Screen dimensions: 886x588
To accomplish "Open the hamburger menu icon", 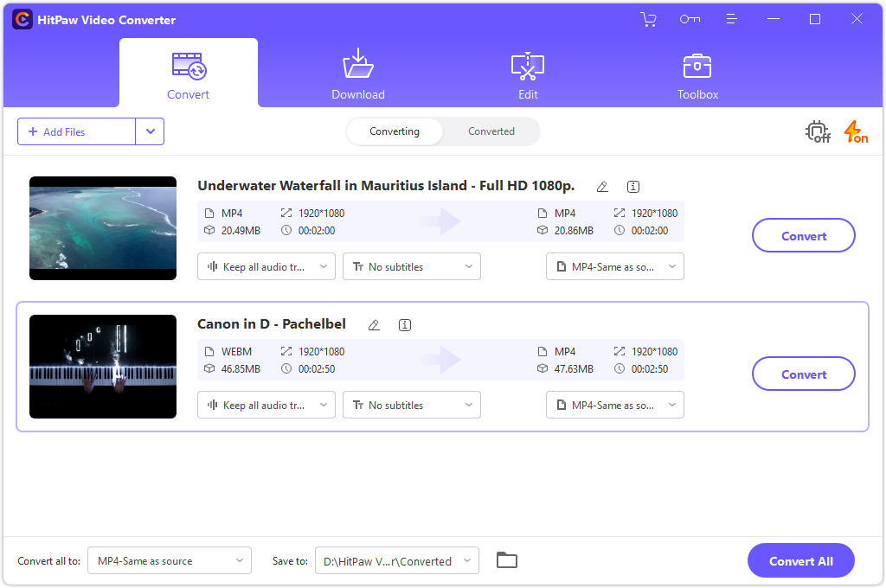I will 731,19.
